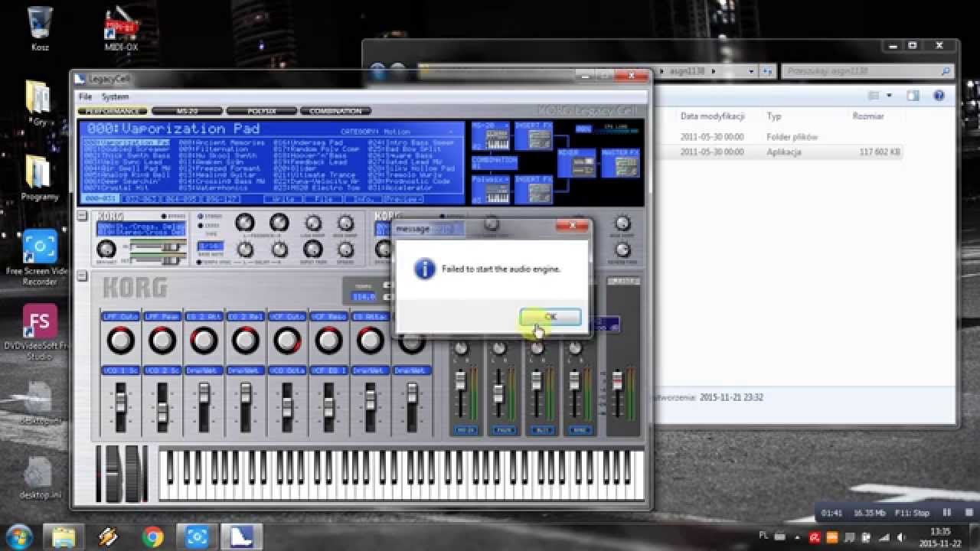Open the Windows Start menu

point(18,536)
